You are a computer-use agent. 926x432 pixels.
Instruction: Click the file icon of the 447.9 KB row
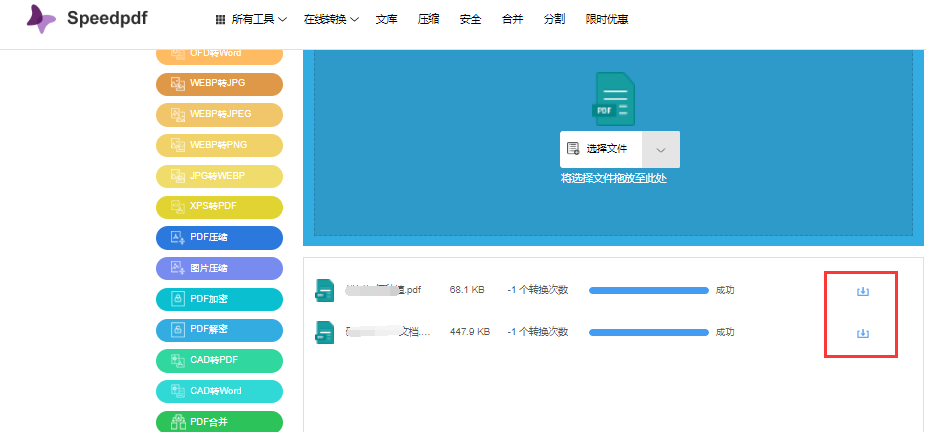pos(325,333)
